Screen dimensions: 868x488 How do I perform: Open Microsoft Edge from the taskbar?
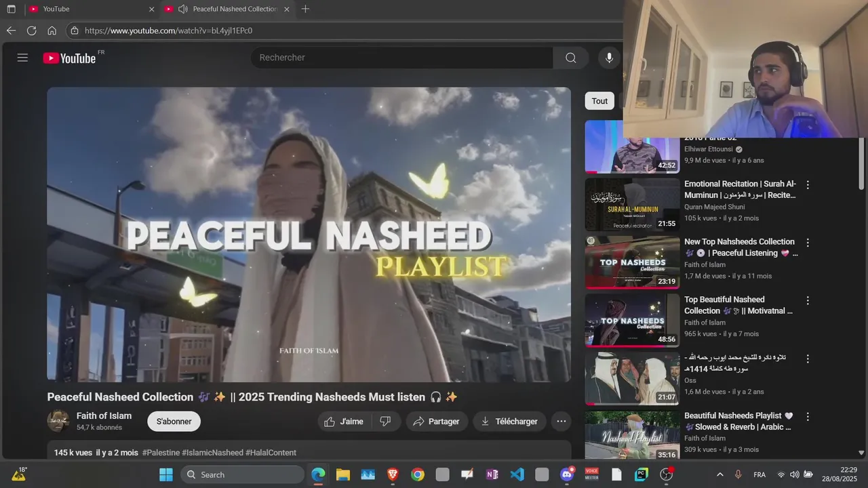tap(318, 474)
